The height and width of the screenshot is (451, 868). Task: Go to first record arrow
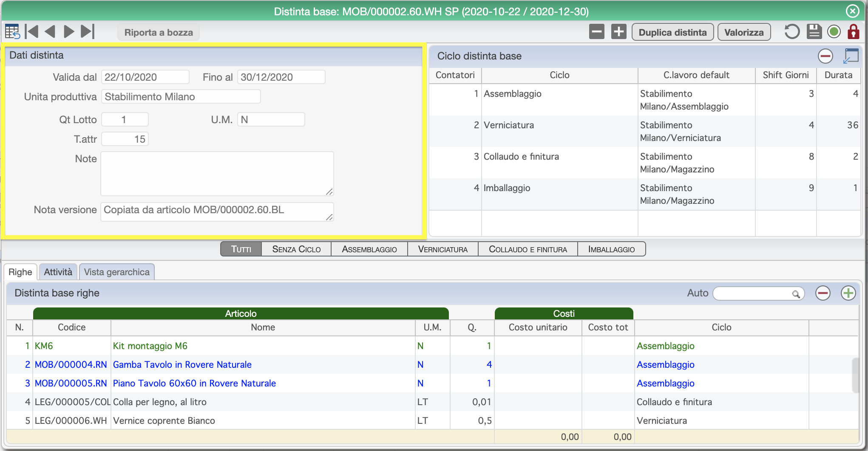click(32, 32)
